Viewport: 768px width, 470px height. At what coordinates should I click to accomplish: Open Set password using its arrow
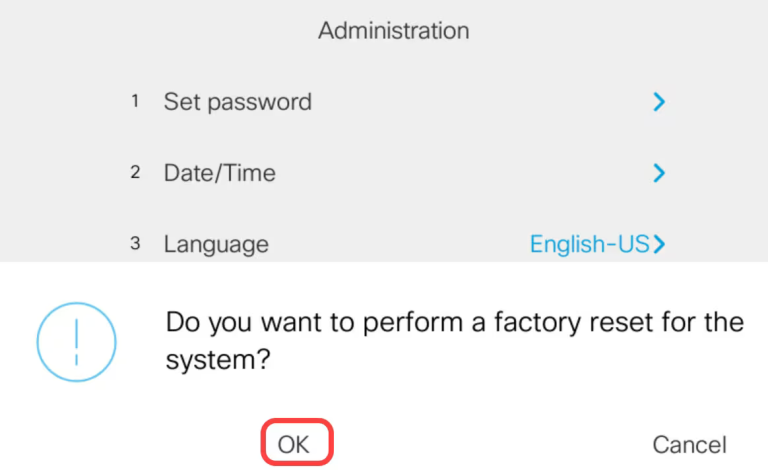point(658,101)
